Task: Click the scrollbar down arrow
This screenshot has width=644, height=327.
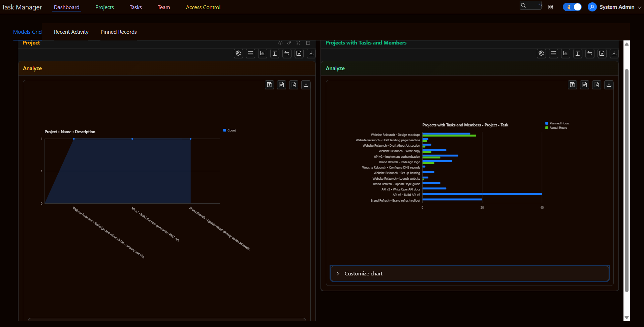Action: 627,318
